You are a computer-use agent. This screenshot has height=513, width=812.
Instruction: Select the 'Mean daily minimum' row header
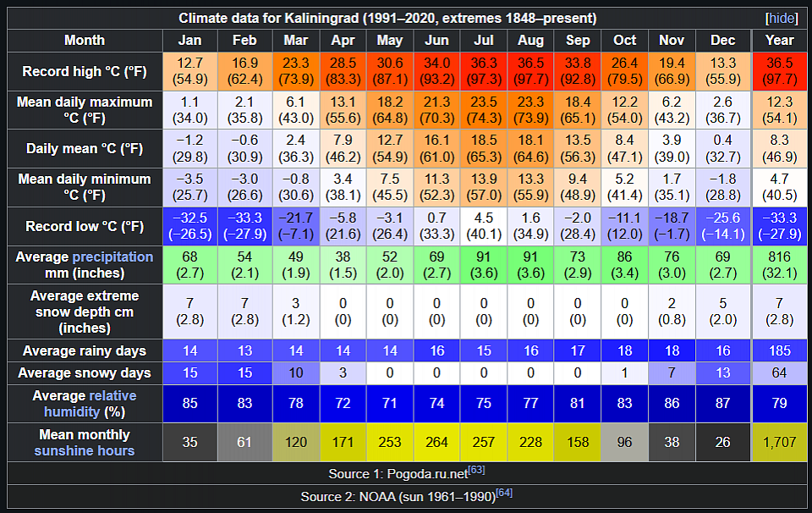coord(85,187)
